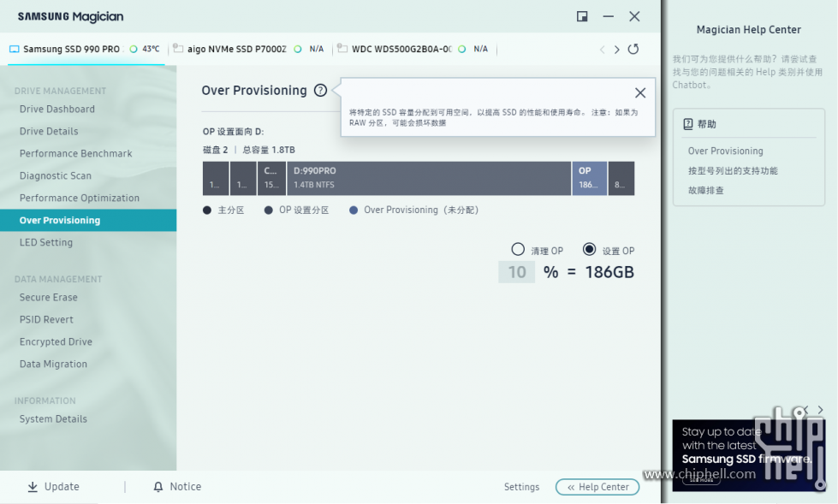
Task: Select the Samsung SSD 990 PRO drive tab
Action: [86, 49]
